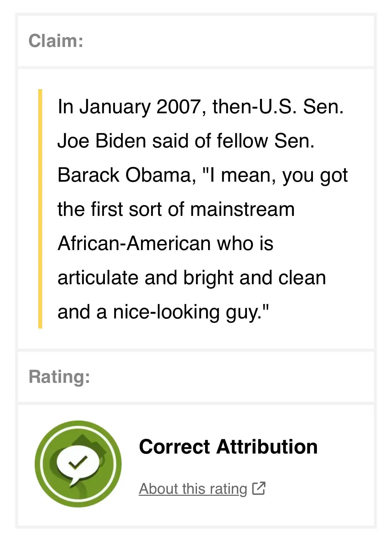Click the phrase "the first sort of"
This screenshot has width=392, height=536.
click(121, 209)
